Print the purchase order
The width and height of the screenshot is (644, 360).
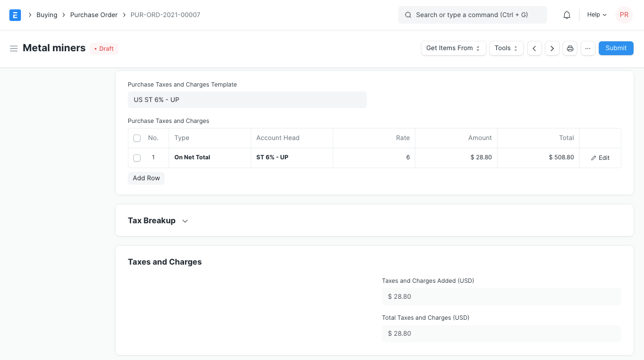click(x=570, y=48)
